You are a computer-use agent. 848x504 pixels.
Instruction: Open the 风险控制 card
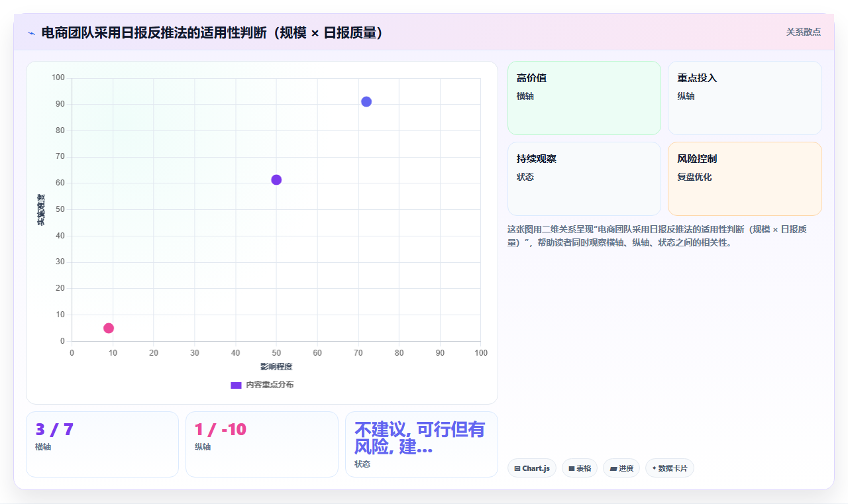pyautogui.click(x=745, y=179)
